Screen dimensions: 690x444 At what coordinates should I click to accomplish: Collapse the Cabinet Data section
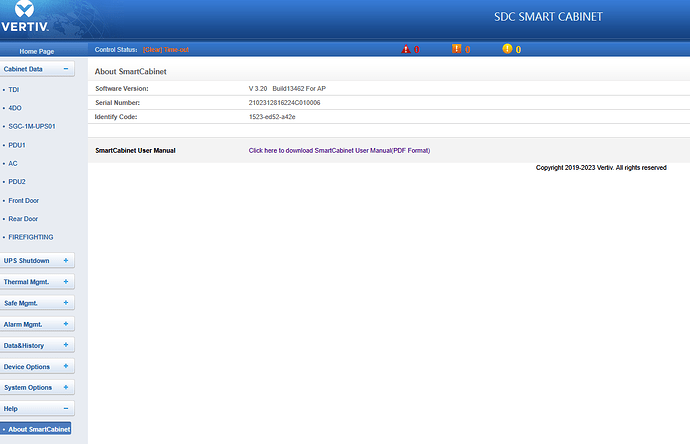coord(66,69)
